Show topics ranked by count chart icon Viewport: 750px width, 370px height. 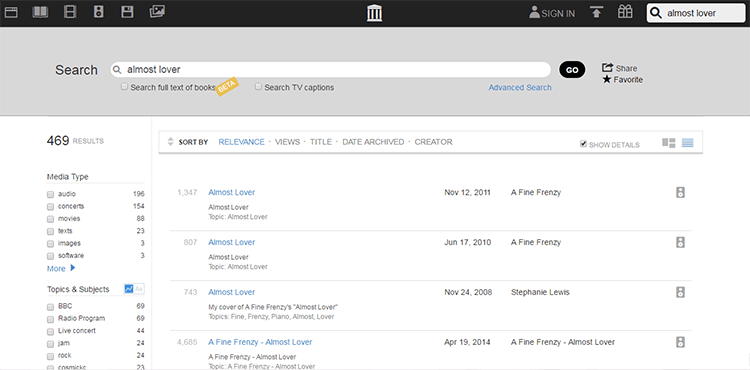click(129, 289)
